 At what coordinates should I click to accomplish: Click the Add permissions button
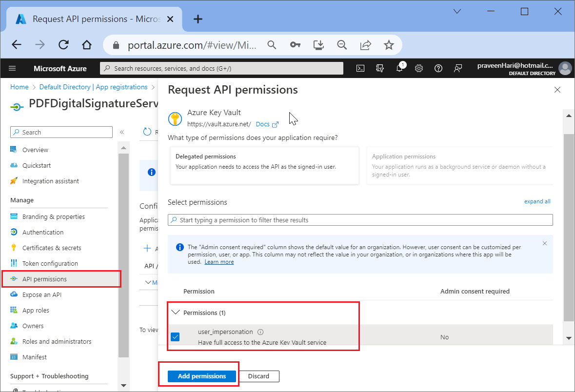click(x=202, y=376)
